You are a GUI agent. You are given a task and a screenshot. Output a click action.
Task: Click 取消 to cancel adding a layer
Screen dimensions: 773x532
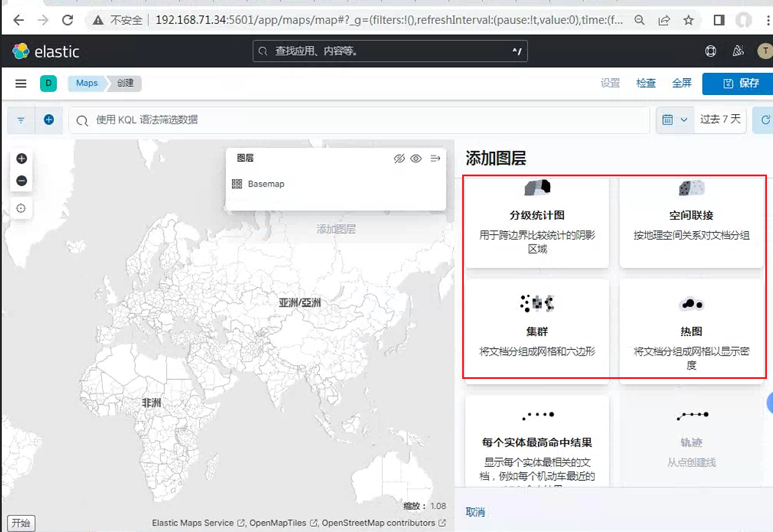click(475, 512)
